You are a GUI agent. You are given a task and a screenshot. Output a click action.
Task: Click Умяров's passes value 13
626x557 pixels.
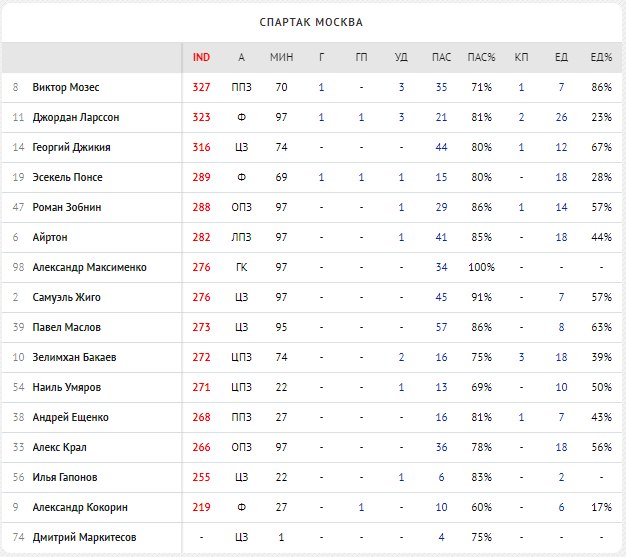coord(441,387)
